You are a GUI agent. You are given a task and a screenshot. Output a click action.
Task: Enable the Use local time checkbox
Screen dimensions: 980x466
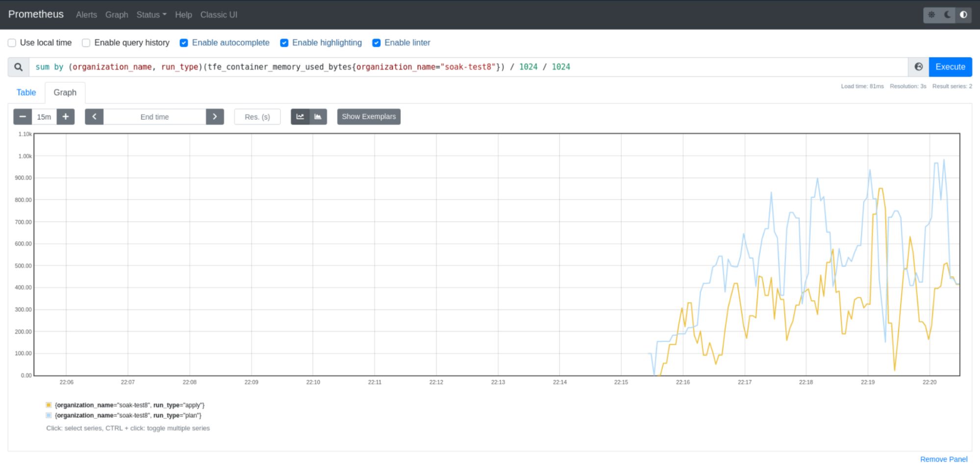tap(12, 43)
